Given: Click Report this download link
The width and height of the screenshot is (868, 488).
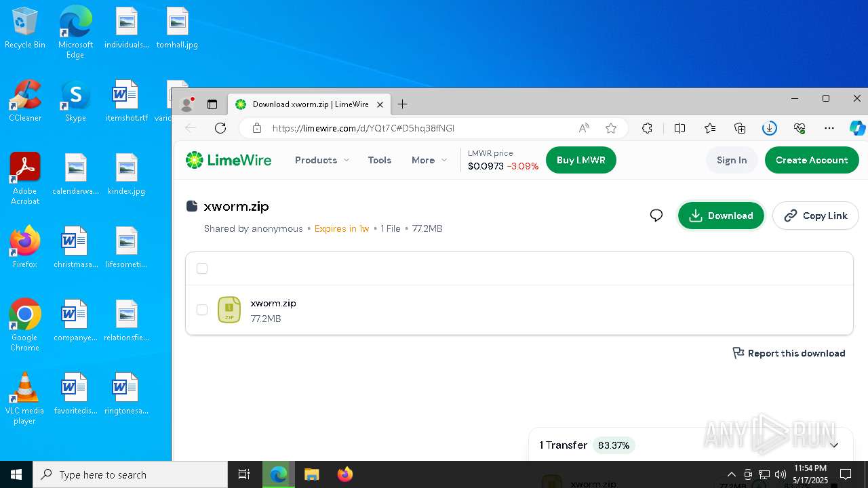Looking at the screenshot, I should click(789, 353).
